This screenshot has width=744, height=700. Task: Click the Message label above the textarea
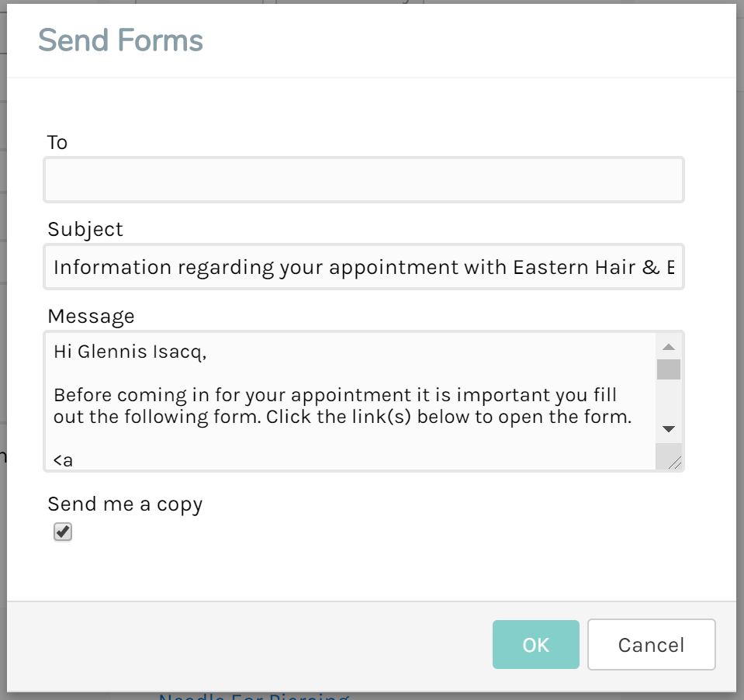click(x=92, y=316)
